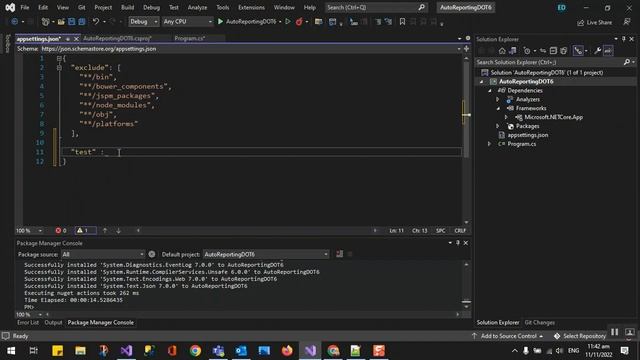Open the Debug configuration dropdown

coord(144,22)
